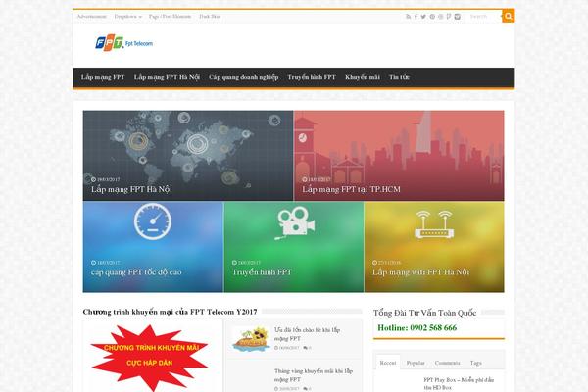This screenshot has height=392, width=588.
Task: Open the Tháng vàng khuyến mãi post link
Action: [x=314, y=375]
